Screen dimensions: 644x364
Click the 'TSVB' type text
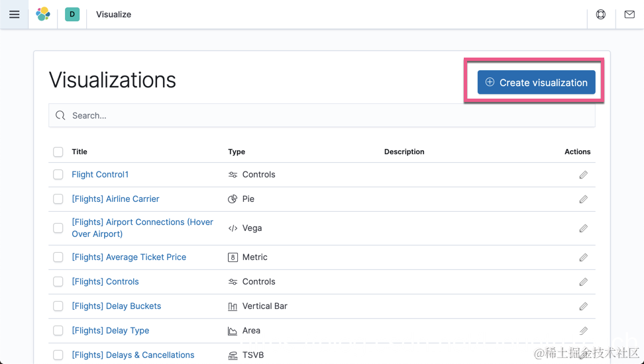tap(253, 355)
